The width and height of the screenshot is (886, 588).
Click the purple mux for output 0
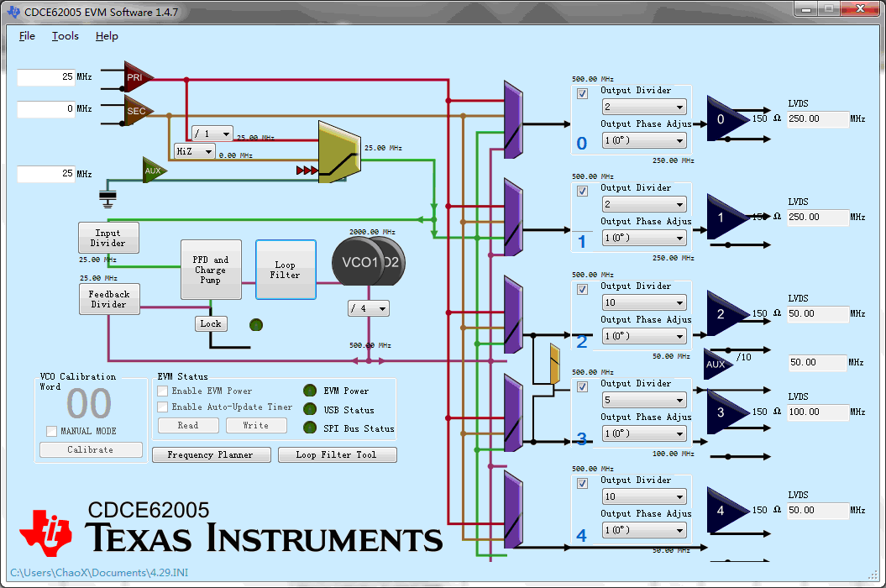[513, 119]
